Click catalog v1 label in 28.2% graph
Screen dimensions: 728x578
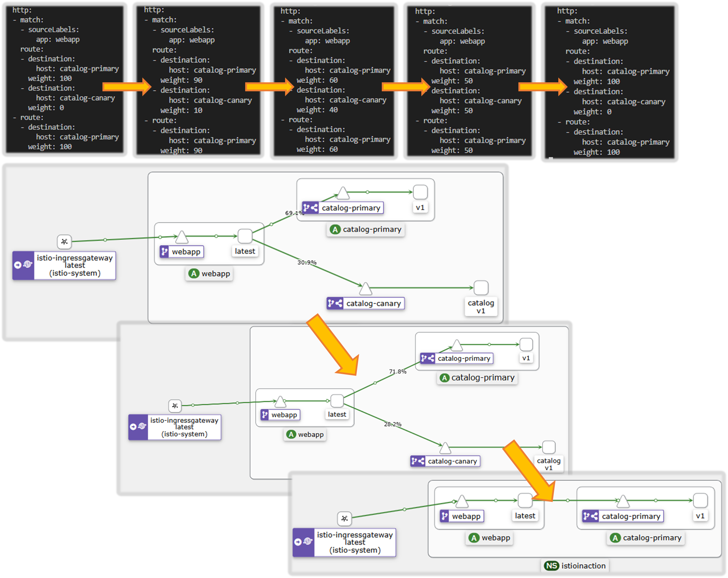point(549,464)
